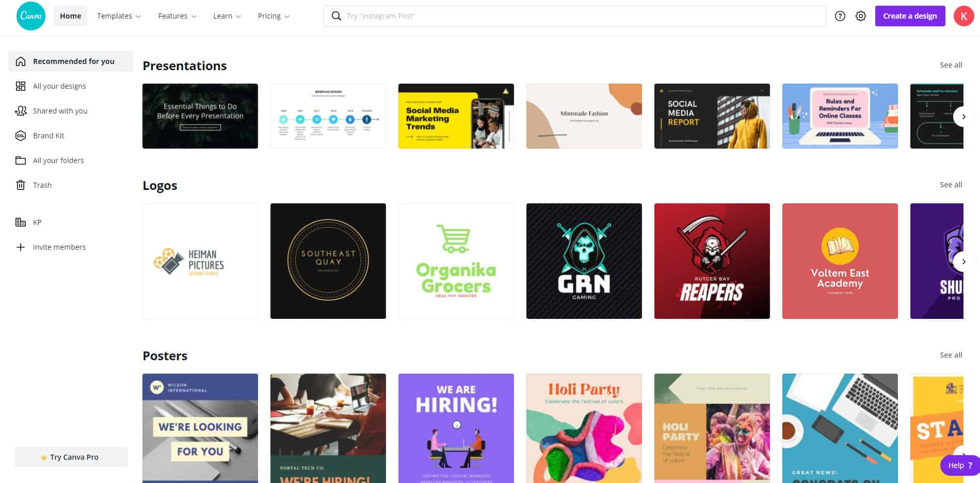Open the Great News laptop poster
The image size is (980, 483).
click(840, 428)
